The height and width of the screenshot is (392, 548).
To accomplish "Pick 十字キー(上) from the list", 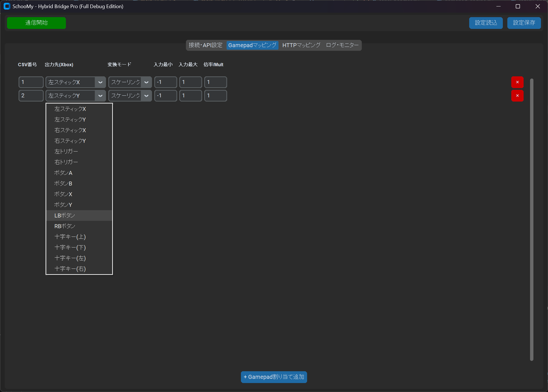I will pos(79,237).
